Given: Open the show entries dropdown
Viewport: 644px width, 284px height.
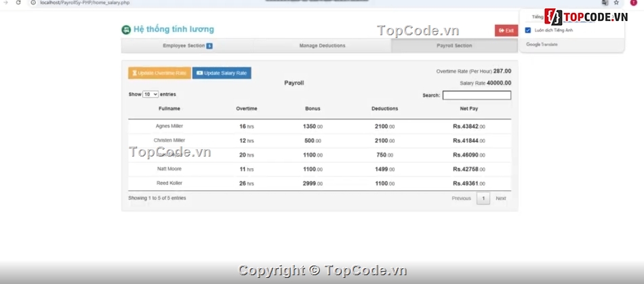Looking at the screenshot, I should (x=150, y=94).
